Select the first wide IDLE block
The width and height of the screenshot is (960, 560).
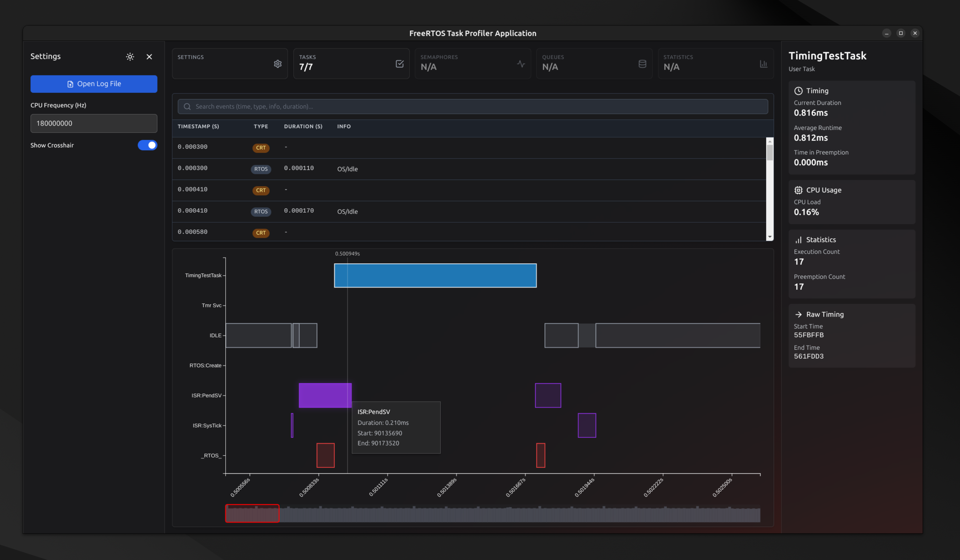[258, 335]
